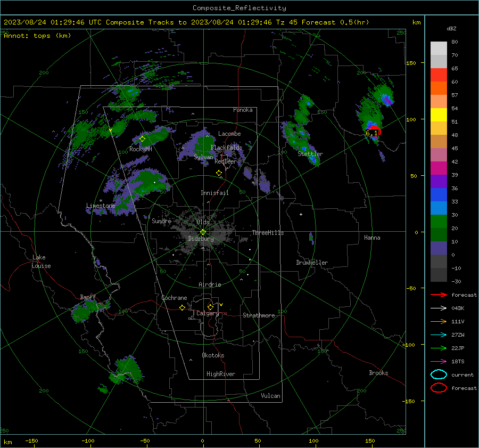Screen dimensions: 479x448
Task: Click the red storm ellipse at 6.1
Action: [375, 131]
